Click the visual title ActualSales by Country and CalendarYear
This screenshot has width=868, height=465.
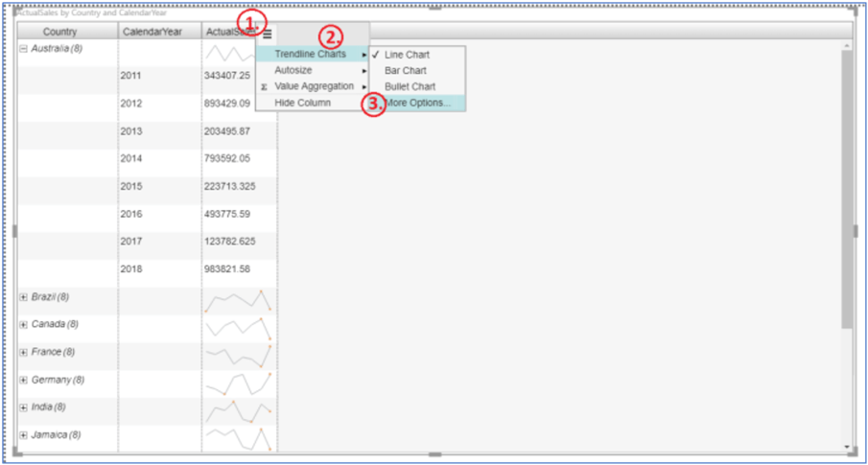click(x=91, y=12)
